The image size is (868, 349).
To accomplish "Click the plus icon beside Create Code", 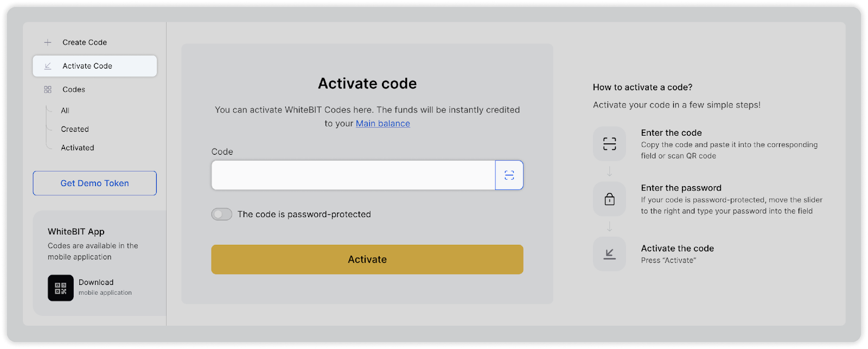I will pos(48,42).
